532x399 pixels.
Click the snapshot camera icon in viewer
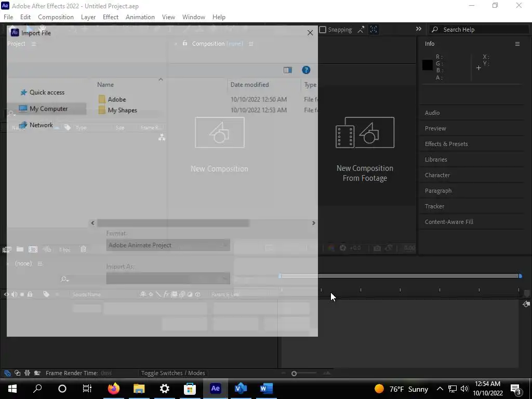point(377,248)
